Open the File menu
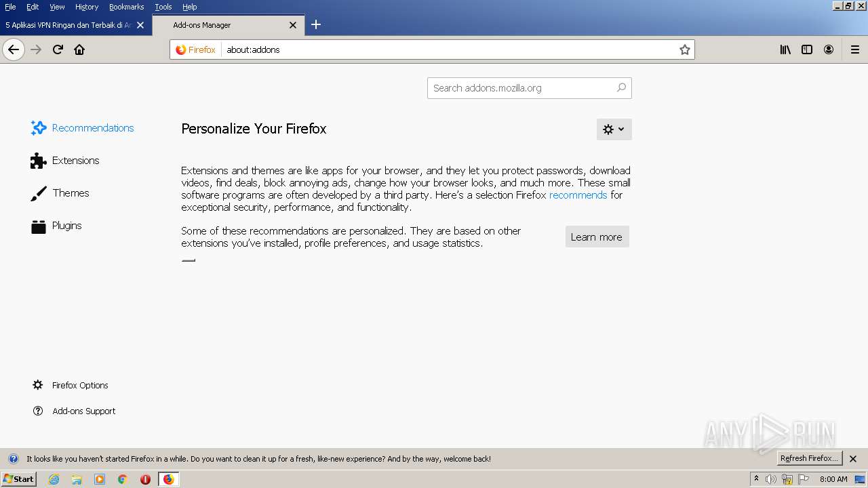The image size is (868, 488). (10, 7)
